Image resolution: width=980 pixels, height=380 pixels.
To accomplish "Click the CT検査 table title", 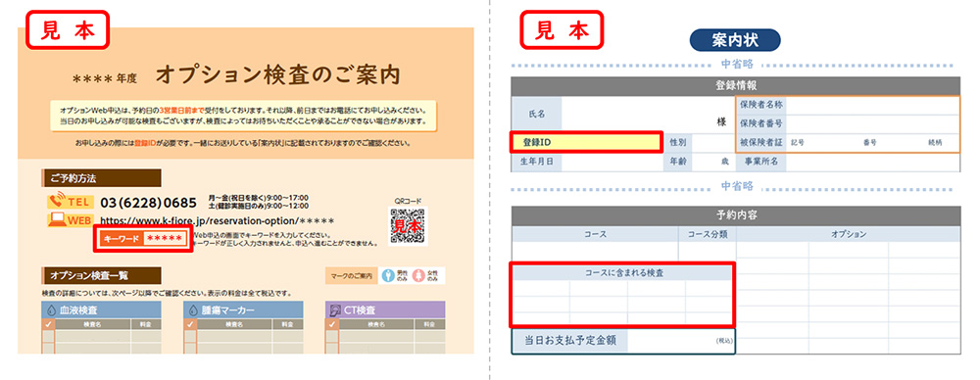I will pos(360,310).
